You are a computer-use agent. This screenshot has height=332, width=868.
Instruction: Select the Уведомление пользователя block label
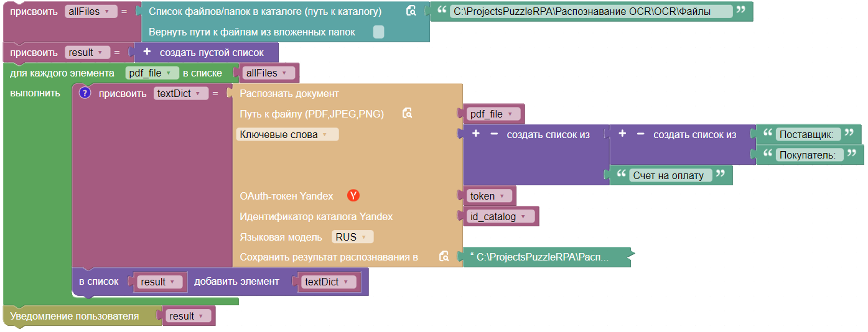(x=74, y=316)
